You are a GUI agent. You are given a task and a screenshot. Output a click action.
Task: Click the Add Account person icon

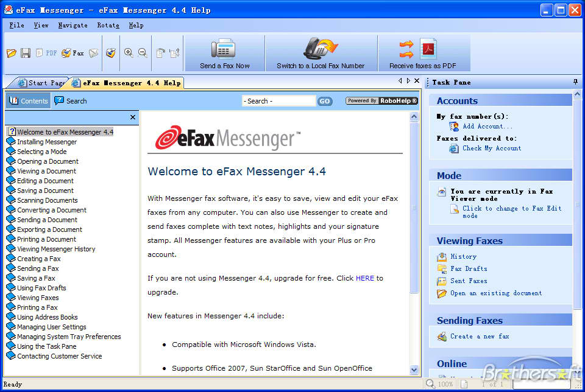pyautogui.click(x=454, y=127)
